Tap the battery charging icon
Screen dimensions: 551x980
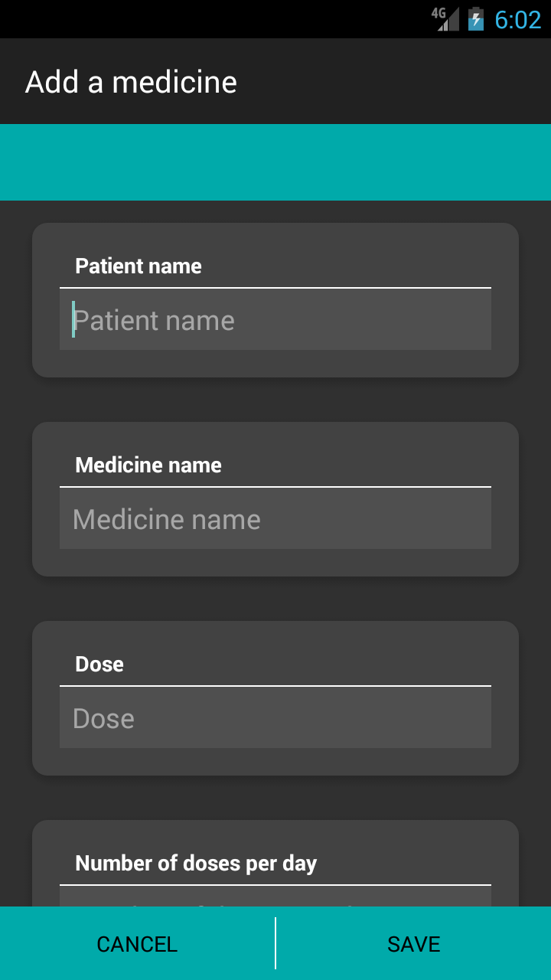click(x=476, y=19)
